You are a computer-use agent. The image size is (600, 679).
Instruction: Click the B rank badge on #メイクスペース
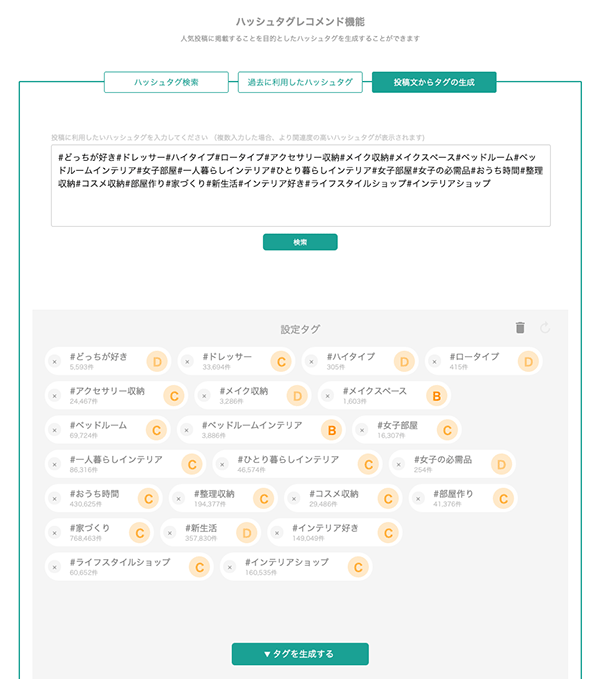435,396
